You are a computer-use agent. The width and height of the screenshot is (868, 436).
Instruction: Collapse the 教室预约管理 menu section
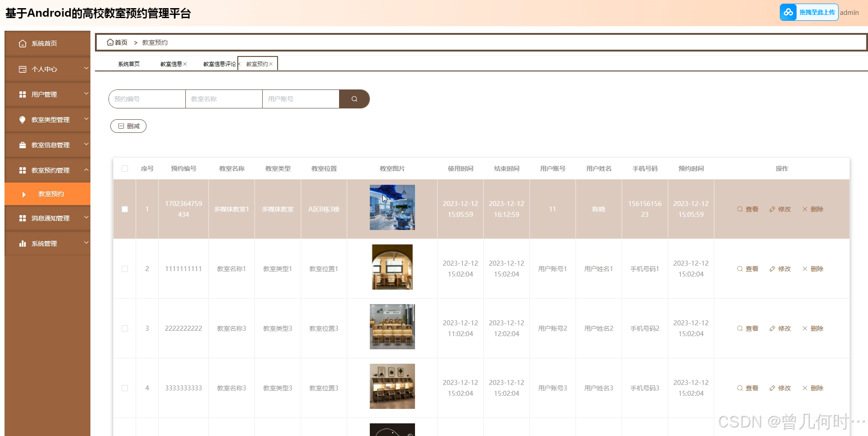tap(50, 170)
